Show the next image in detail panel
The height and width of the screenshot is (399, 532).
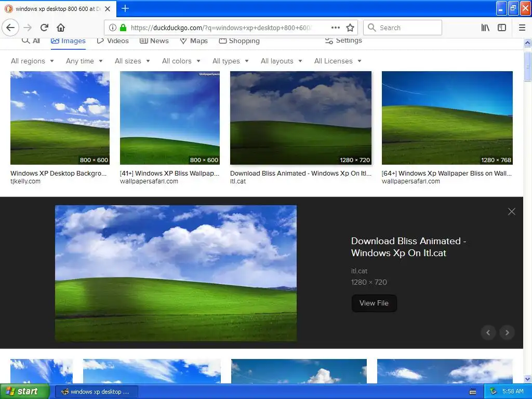[x=507, y=332]
